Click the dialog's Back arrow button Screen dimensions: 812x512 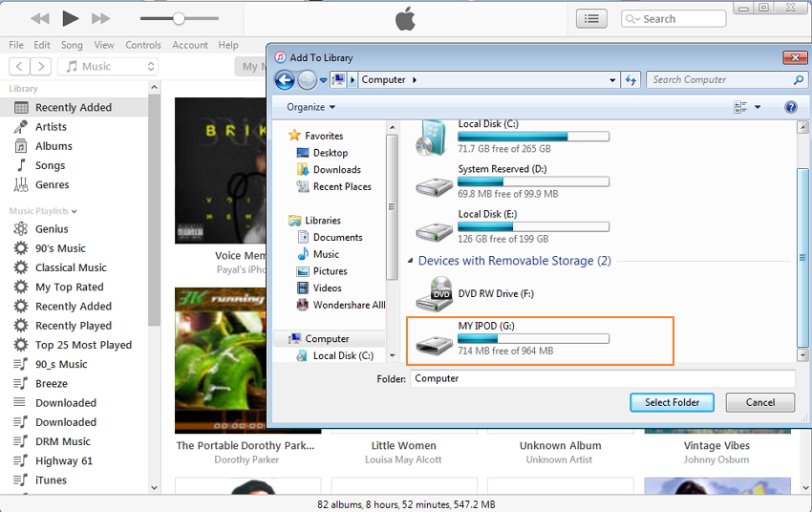[x=284, y=80]
